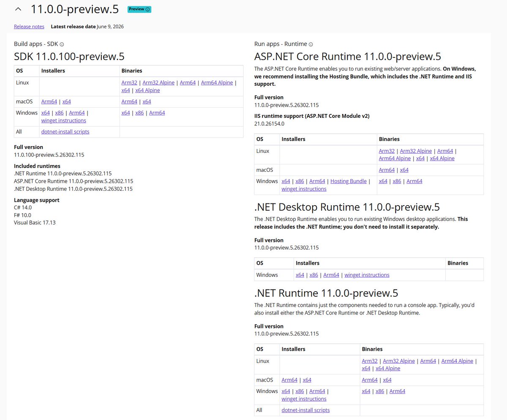Image resolution: width=507 pixels, height=420 pixels.
Task: Open Desktop Runtime winget instructions link
Action: click(367, 275)
